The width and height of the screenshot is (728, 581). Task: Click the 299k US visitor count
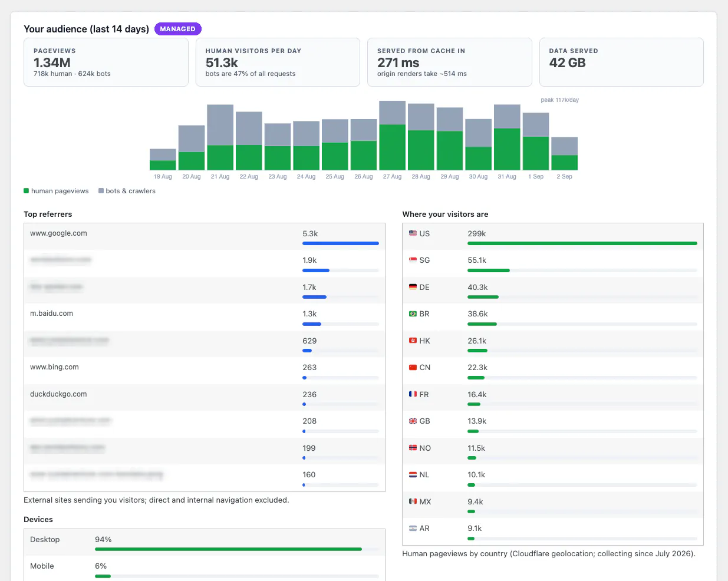pos(477,233)
